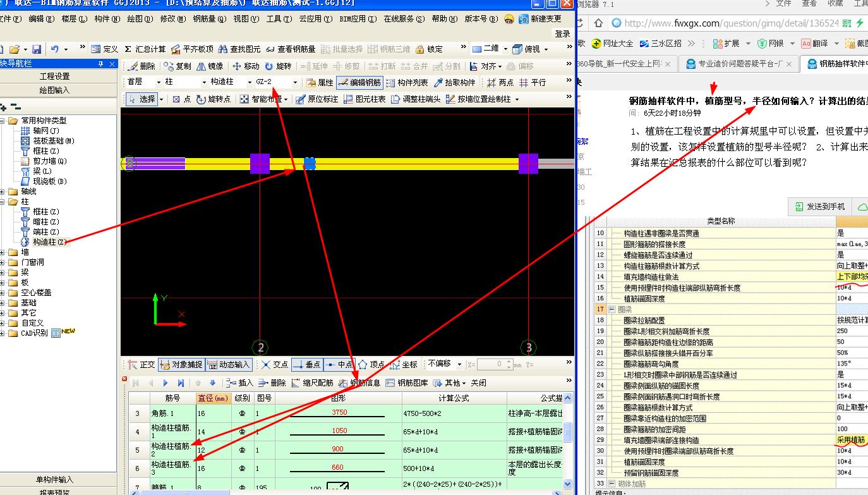
Task: Toggle 交点 intersection snap
Action: click(274, 364)
